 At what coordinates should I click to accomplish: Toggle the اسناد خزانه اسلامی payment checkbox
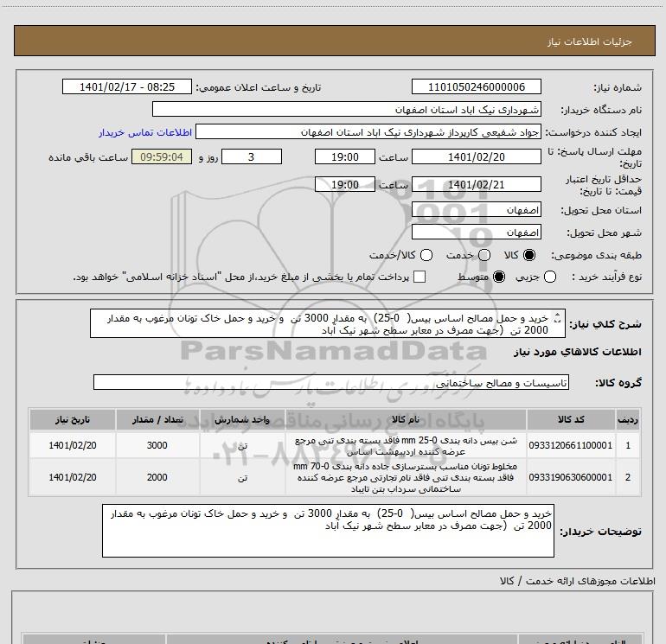tap(419, 277)
